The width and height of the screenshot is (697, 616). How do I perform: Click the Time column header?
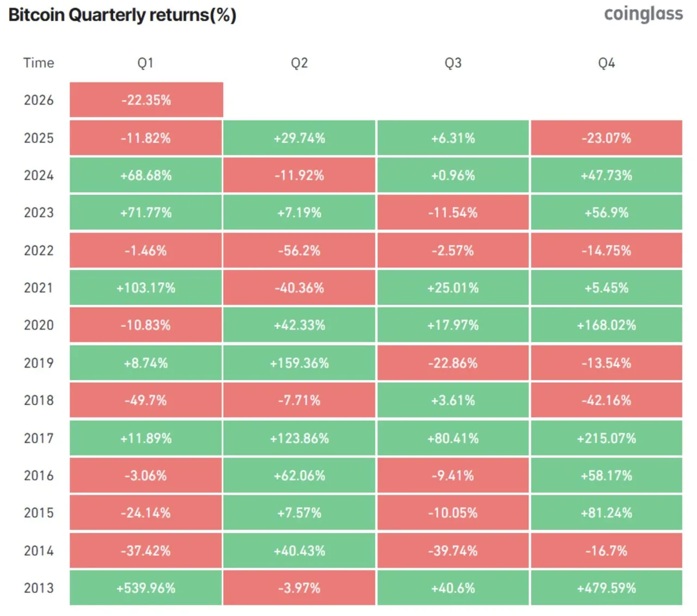point(39,63)
